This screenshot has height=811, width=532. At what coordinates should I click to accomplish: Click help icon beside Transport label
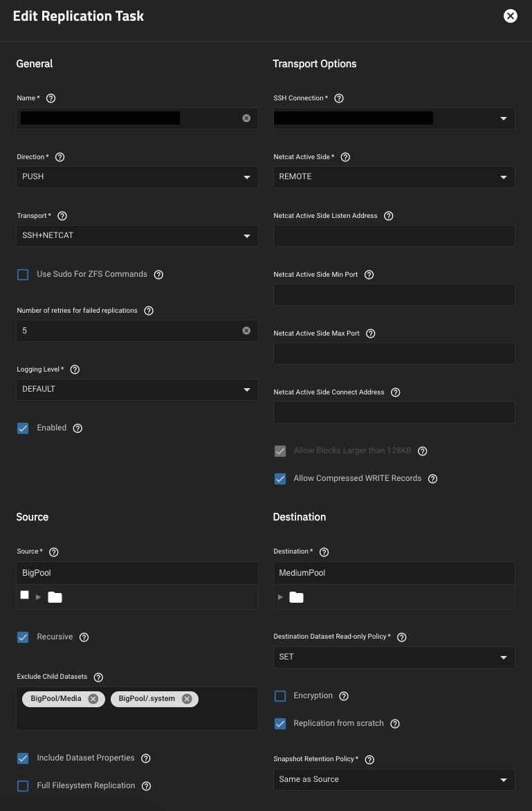62,216
